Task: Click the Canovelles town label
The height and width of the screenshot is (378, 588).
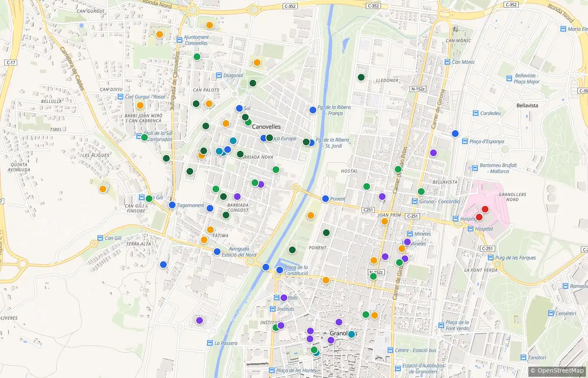Action: (266, 126)
